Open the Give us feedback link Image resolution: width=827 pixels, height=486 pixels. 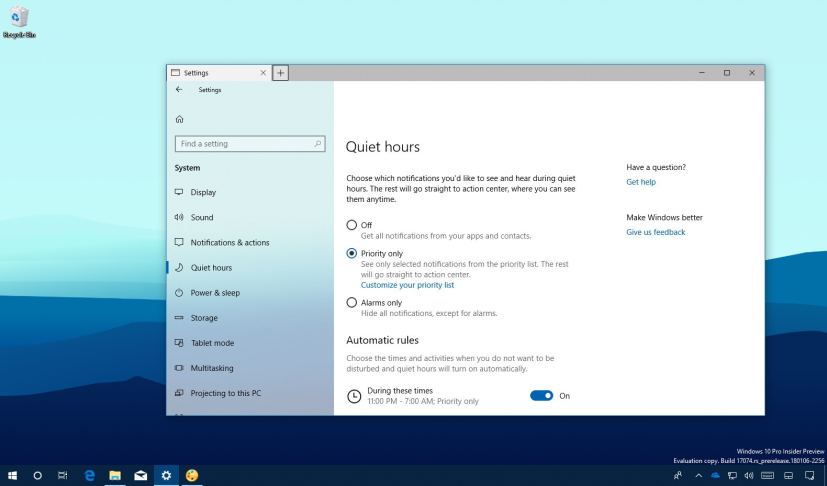pyautogui.click(x=656, y=232)
